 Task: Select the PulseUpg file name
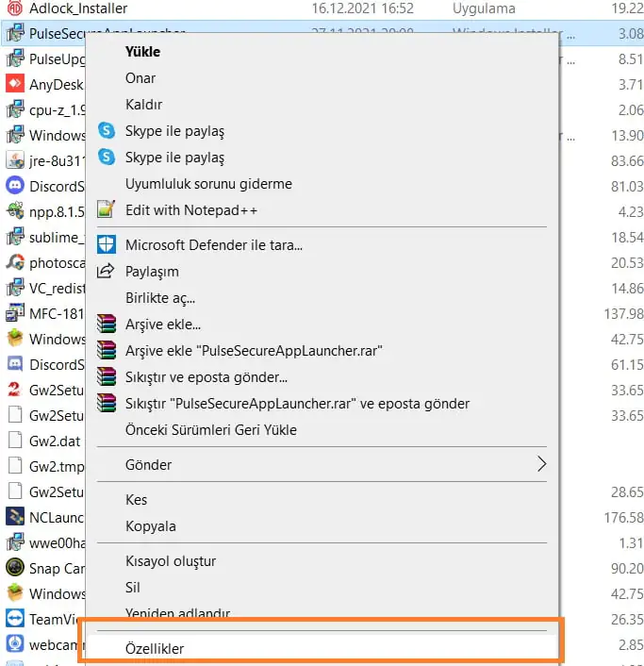click(x=58, y=59)
